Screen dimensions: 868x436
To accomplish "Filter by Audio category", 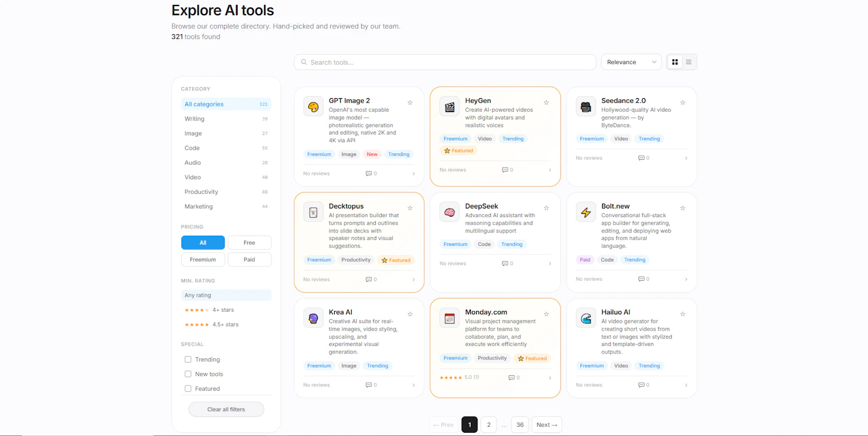I will click(x=226, y=163).
